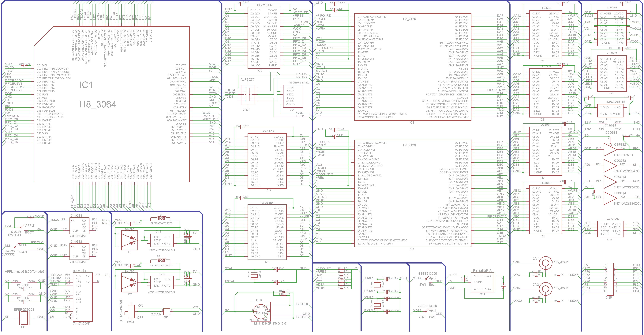644x335 pixels.
Task: Select the IC12 boost converter label
Action: click(158, 231)
